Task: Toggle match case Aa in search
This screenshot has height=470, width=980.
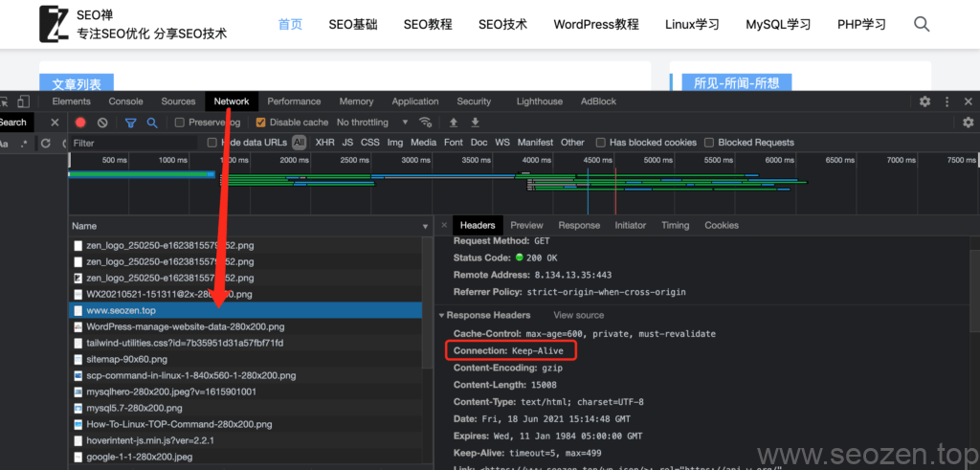Action: click(4, 144)
